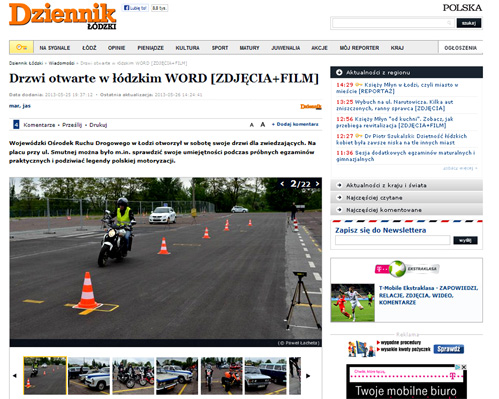Open the NA SYGNALE menu
Screen dimensions: 499x399
pos(55,48)
